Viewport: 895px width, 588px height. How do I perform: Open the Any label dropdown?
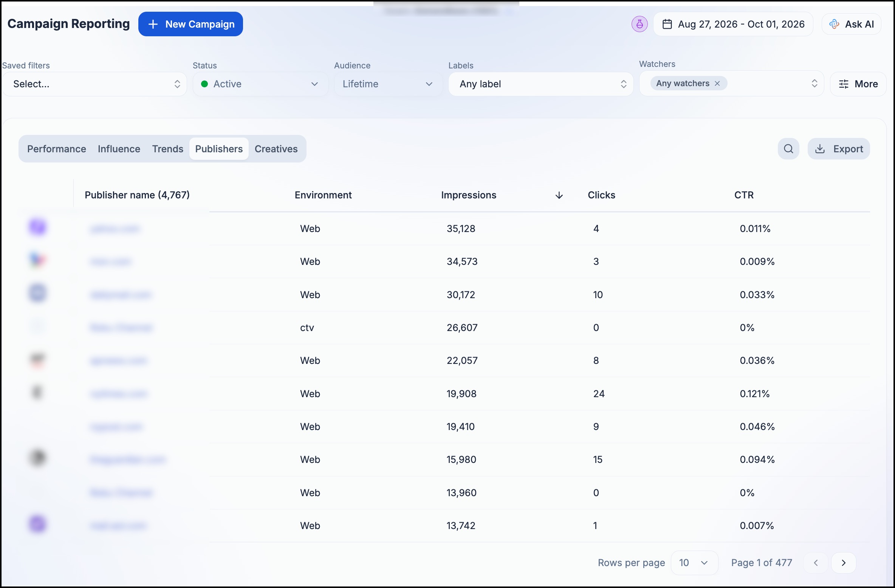coord(540,84)
